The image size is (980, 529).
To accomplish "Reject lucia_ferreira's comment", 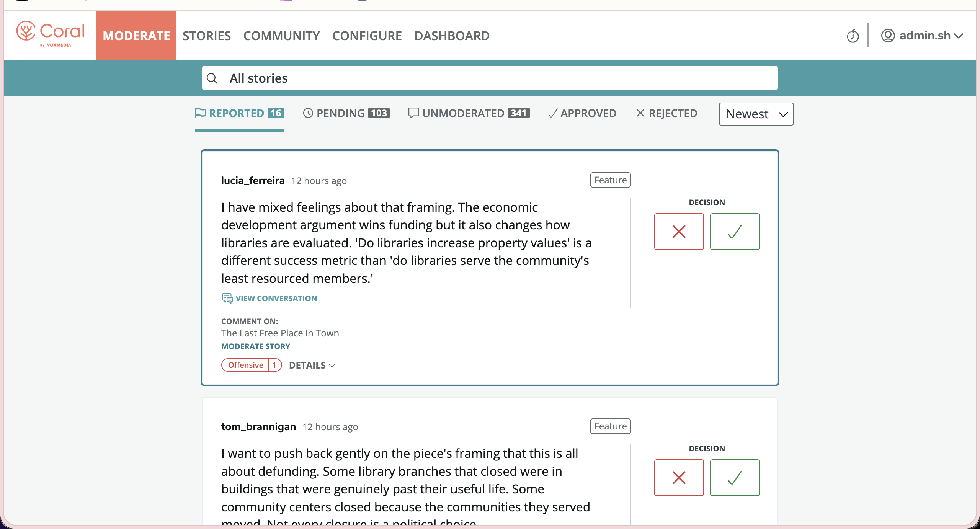I will tap(679, 232).
